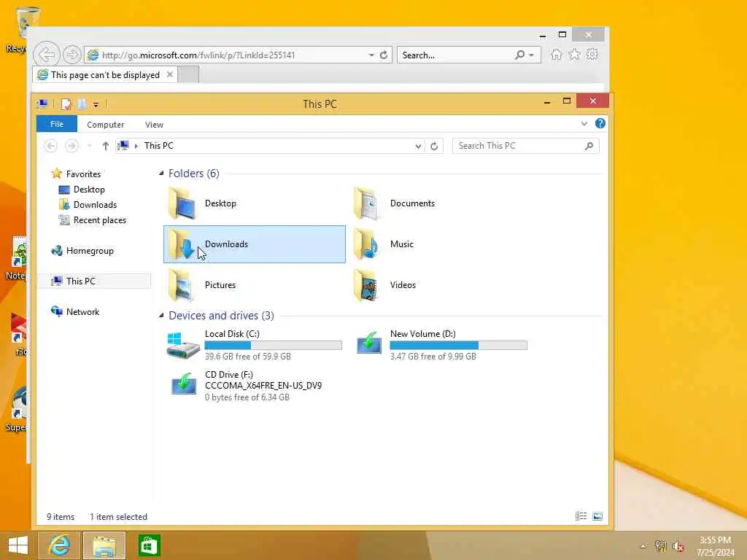Click Local Disk (C:) usage bar
This screenshot has width=747, height=560.
click(x=273, y=345)
